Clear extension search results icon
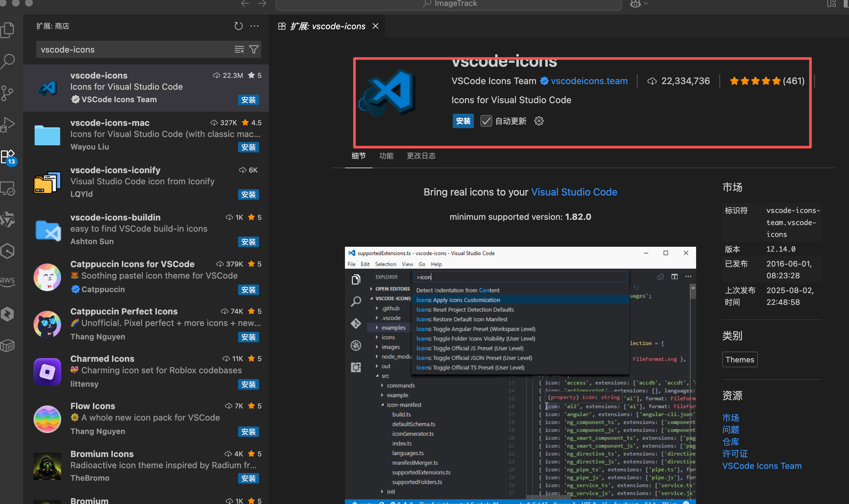Screen dimensions: 849x504 239,50
